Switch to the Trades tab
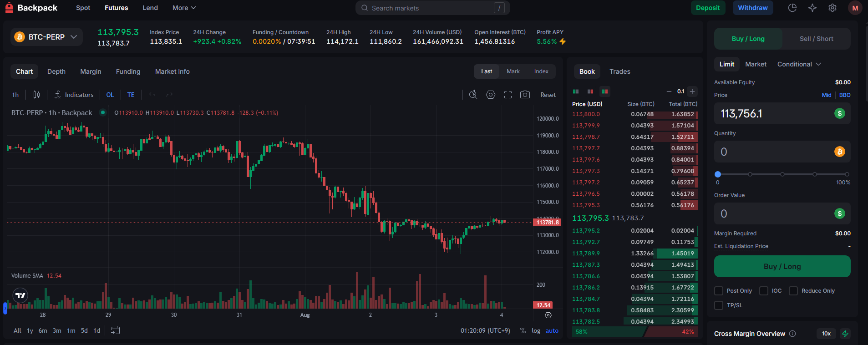868x345 pixels. click(620, 71)
